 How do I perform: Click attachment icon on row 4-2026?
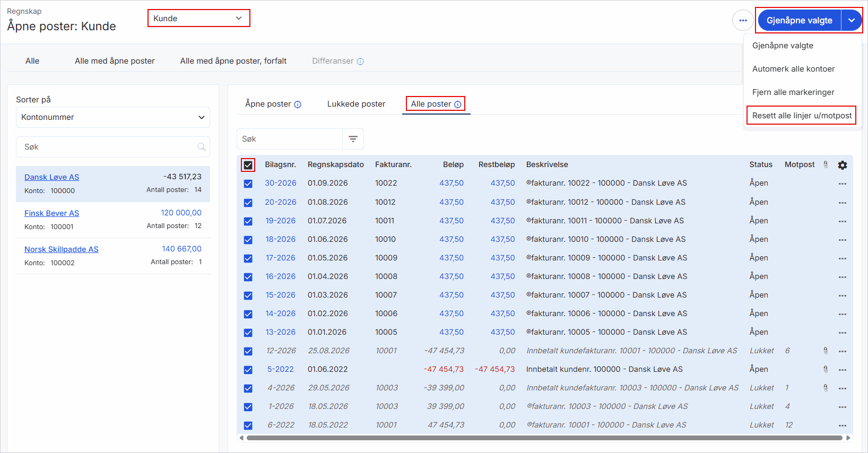[x=826, y=388]
